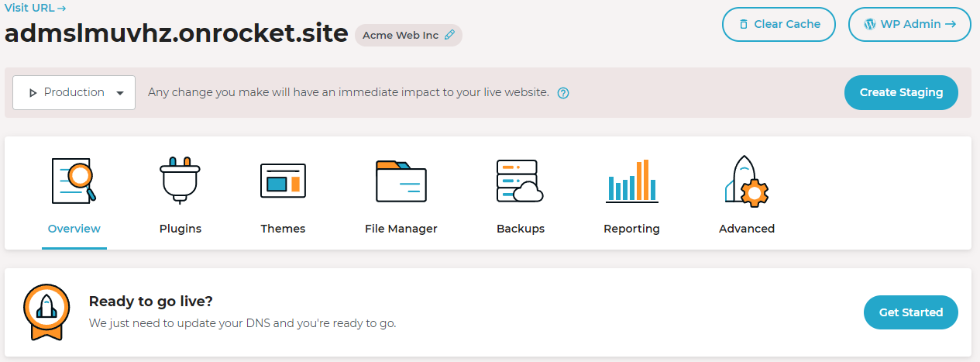Viewport: 980px width, 362px height.
Task: Open the Advanced rocket gear icon
Action: coord(747,181)
